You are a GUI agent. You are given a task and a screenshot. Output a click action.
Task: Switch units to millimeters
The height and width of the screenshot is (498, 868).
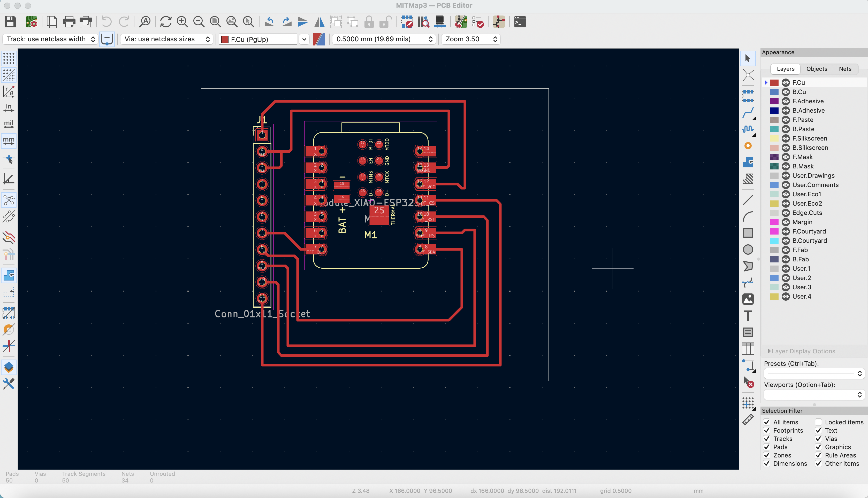[x=9, y=141]
